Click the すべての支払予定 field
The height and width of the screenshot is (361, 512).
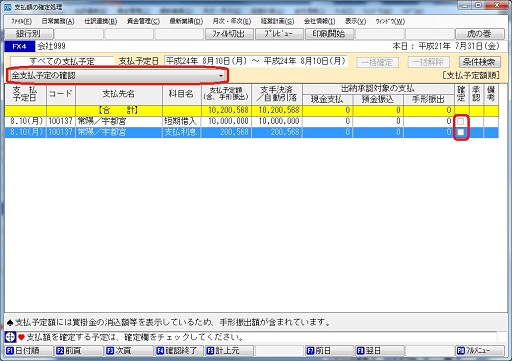click(x=62, y=61)
